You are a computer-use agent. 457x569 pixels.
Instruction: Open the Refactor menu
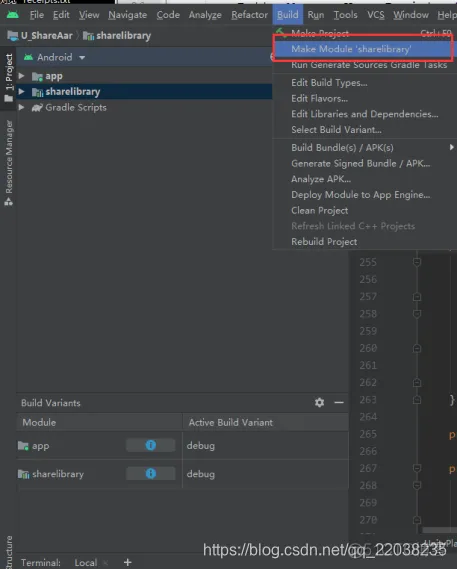point(249,15)
